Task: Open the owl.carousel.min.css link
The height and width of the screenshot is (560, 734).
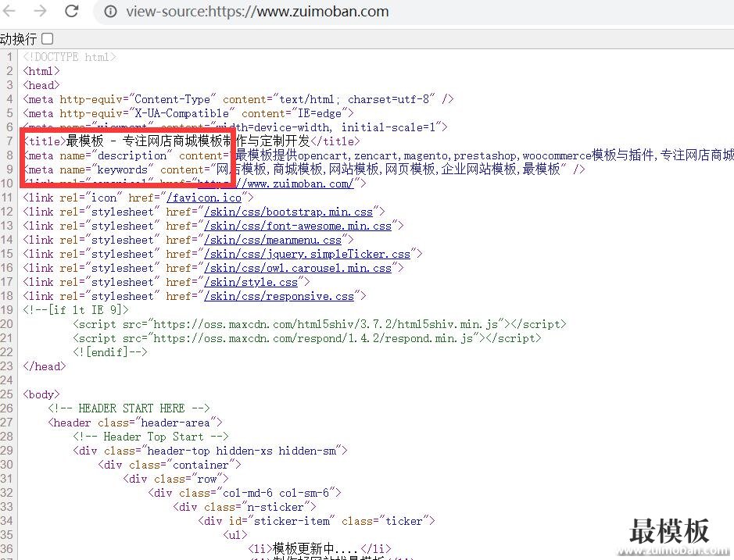Action: (x=298, y=268)
